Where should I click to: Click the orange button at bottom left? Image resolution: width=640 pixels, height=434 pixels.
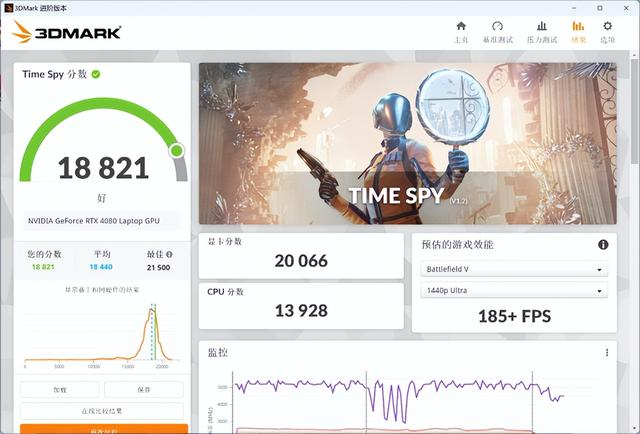104,429
